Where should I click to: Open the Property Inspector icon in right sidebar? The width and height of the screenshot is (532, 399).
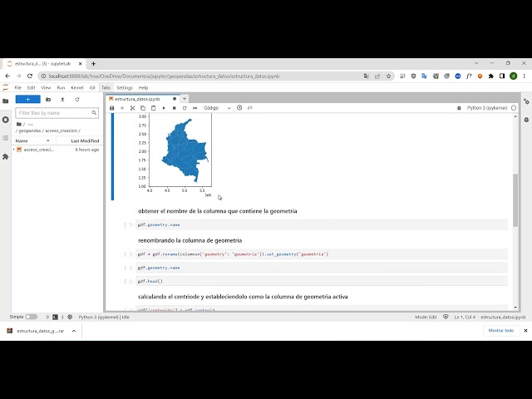526,101
